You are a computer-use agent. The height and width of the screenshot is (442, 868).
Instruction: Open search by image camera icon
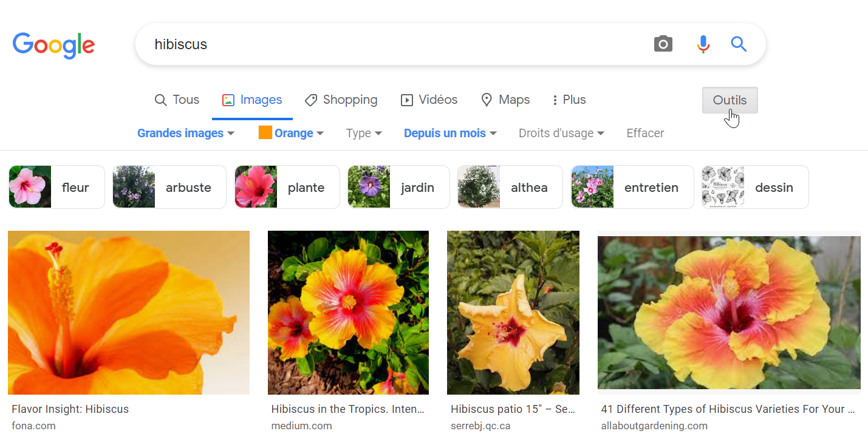pos(663,44)
